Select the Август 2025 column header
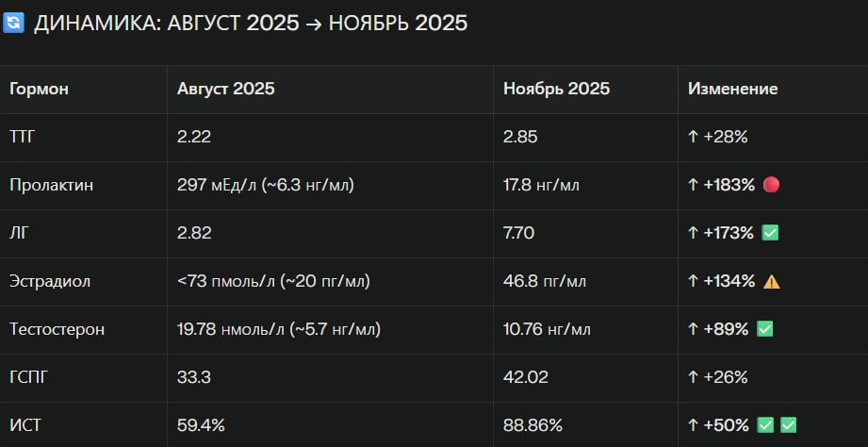Image resolution: width=868 pixels, height=447 pixels. pyautogui.click(x=226, y=89)
